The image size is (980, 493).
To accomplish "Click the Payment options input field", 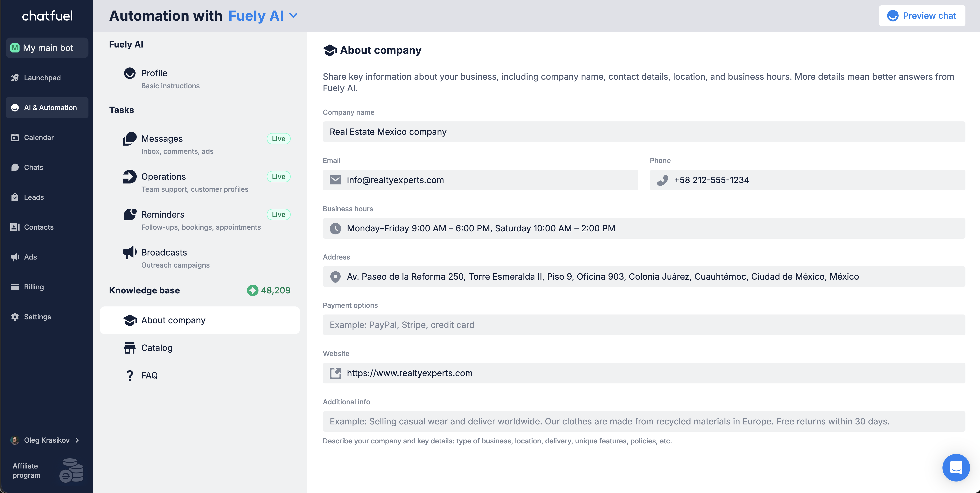I will (644, 325).
